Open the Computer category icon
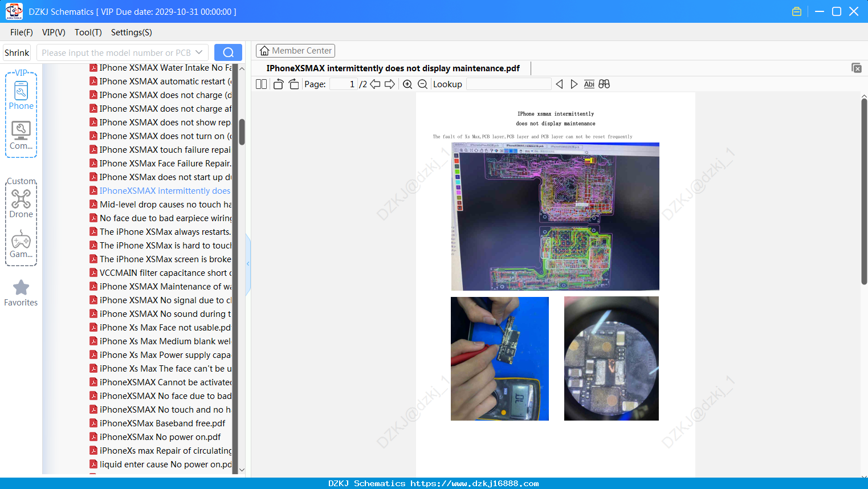Viewport: 868px width, 489px height. (21, 135)
